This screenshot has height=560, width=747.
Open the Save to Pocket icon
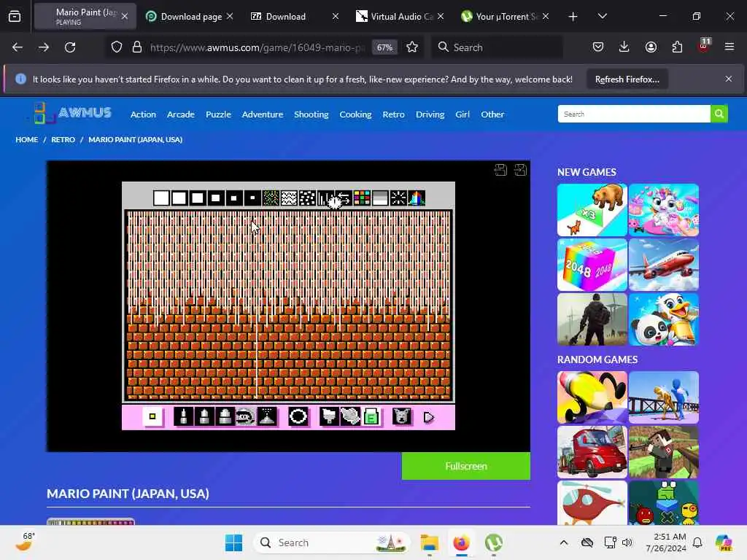point(598,47)
